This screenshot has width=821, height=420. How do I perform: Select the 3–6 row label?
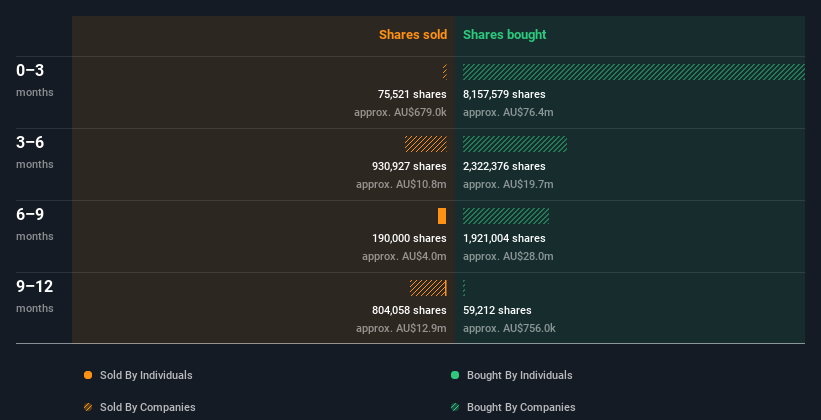(x=30, y=142)
